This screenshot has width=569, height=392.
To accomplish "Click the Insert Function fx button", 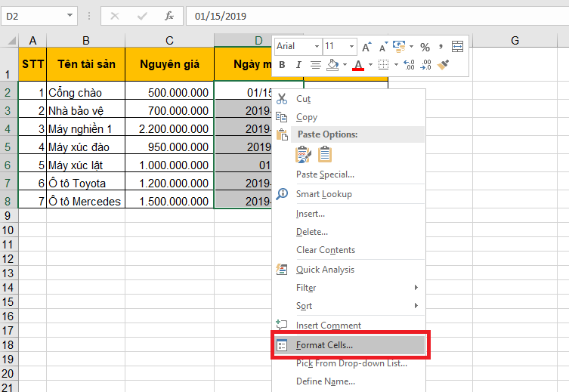I will coord(169,15).
